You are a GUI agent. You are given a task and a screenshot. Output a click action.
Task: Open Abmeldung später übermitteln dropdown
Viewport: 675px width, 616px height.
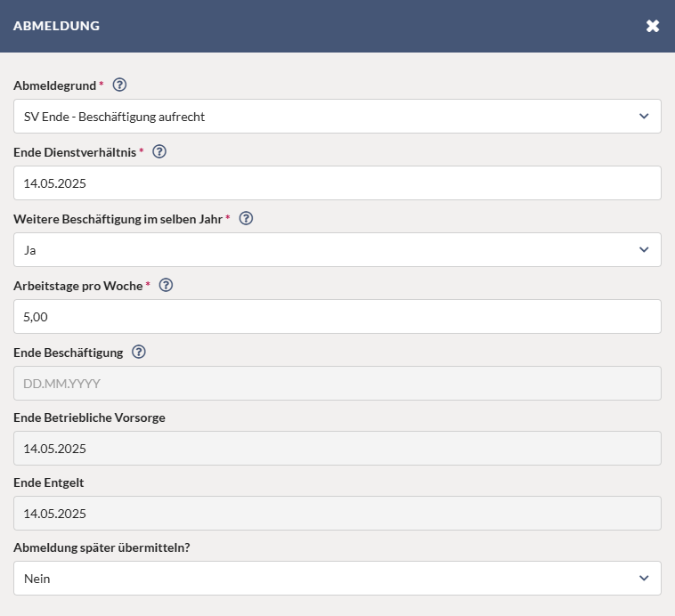(337, 578)
